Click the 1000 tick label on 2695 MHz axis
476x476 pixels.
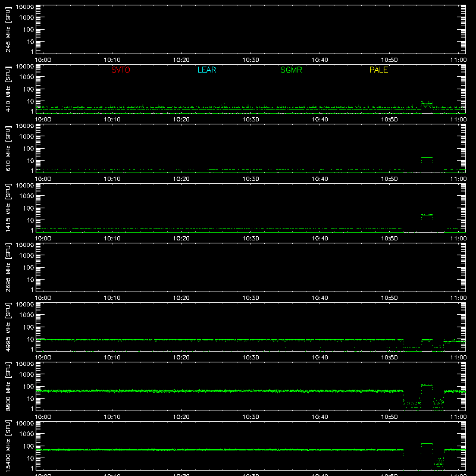coord(27,256)
